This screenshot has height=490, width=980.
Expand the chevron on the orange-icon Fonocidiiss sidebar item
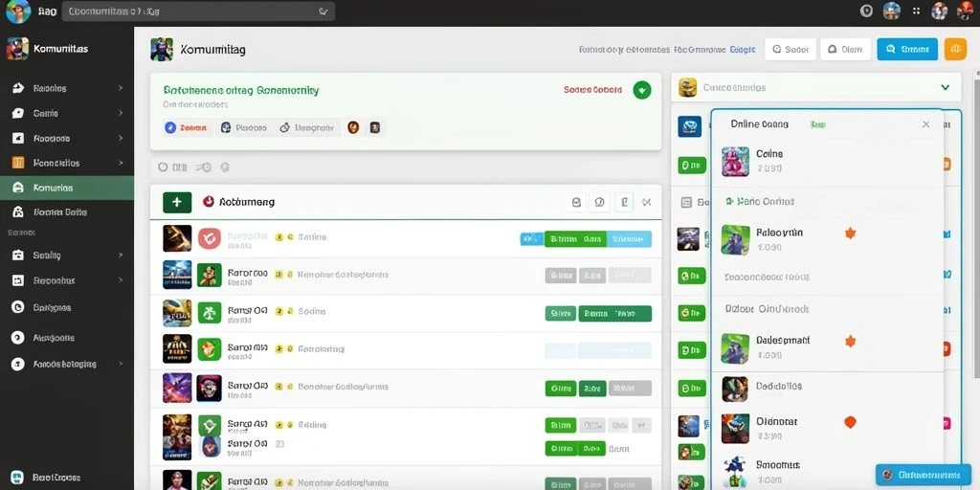pos(121,163)
